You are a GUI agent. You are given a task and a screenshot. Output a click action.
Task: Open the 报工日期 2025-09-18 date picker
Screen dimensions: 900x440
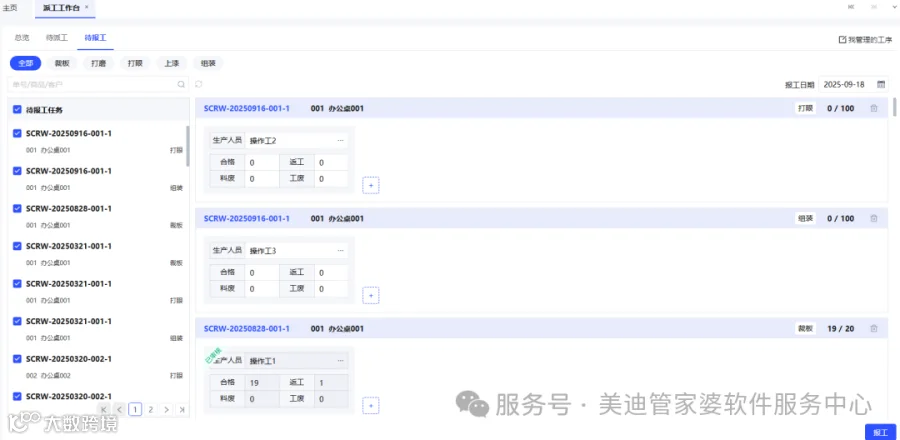(x=854, y=84)
